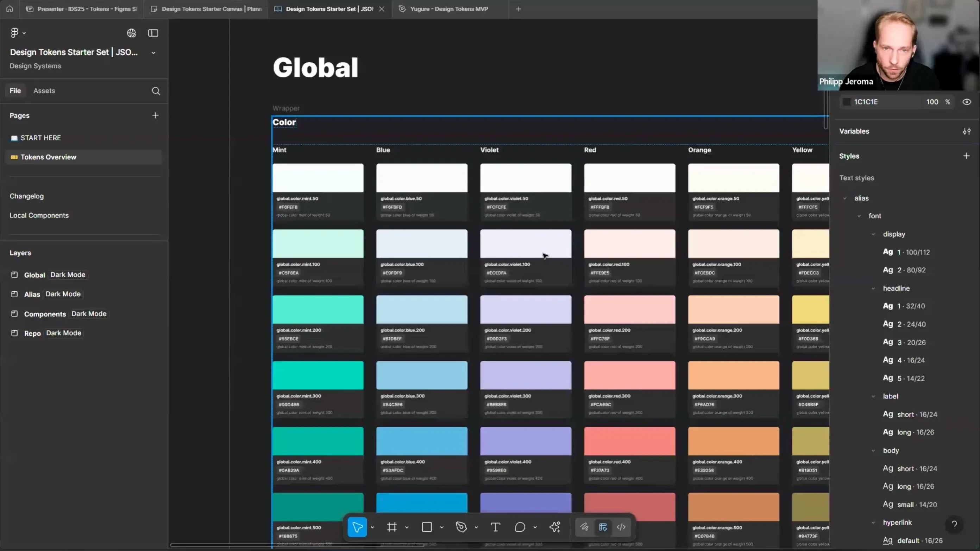Expand the Frame tool options chevron

[x=407, y=527]
